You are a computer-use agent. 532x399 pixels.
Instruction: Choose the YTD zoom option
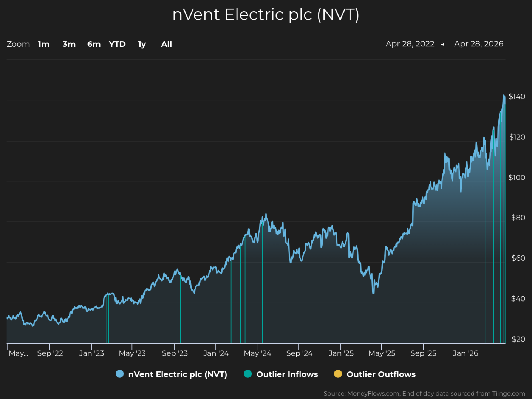[x=117, y=44]
